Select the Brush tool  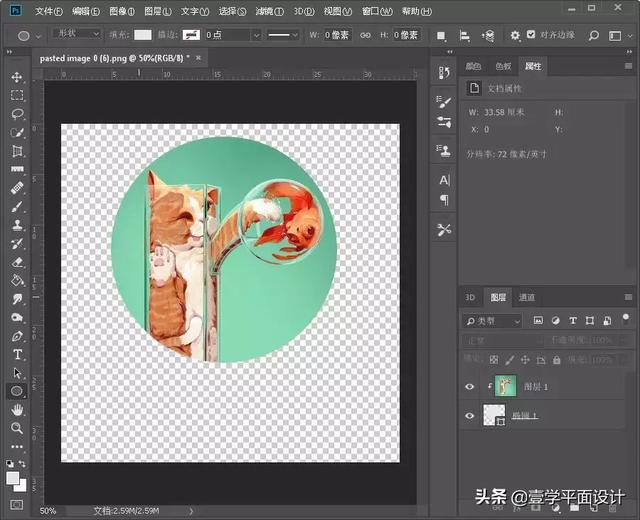pyautogui.click(x=17, y=207)
